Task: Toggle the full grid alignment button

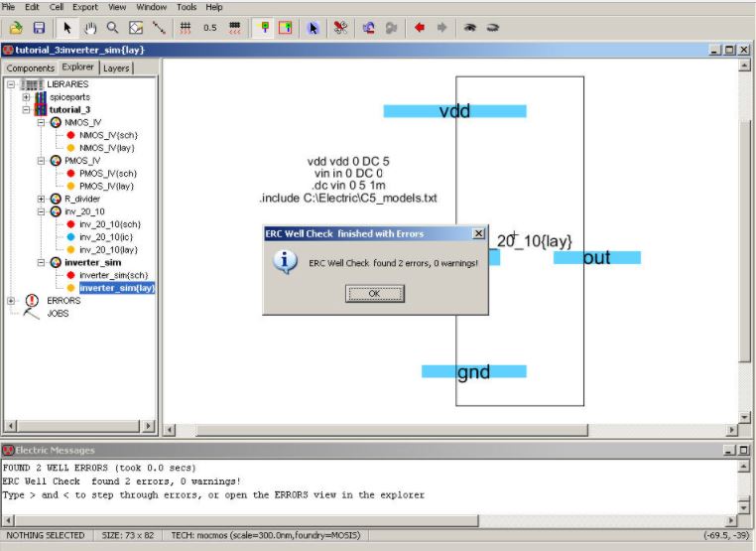Action: pos(186,28)
